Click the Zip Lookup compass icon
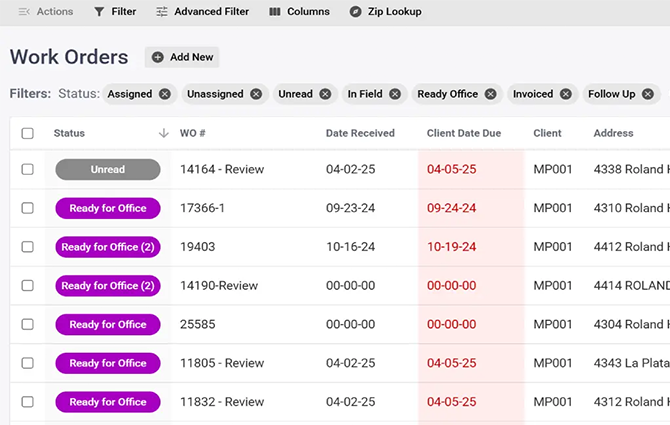 pos(355,12)
